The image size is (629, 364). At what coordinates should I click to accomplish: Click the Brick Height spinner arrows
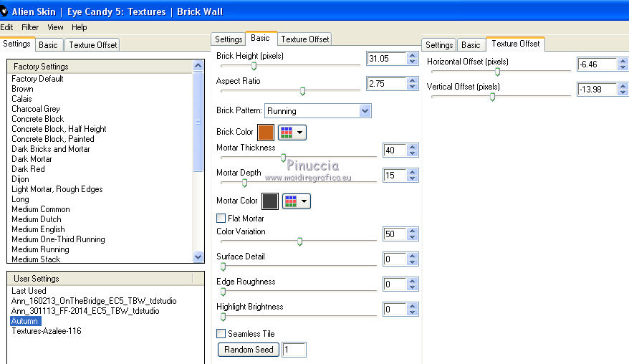[x=413, y=59]
